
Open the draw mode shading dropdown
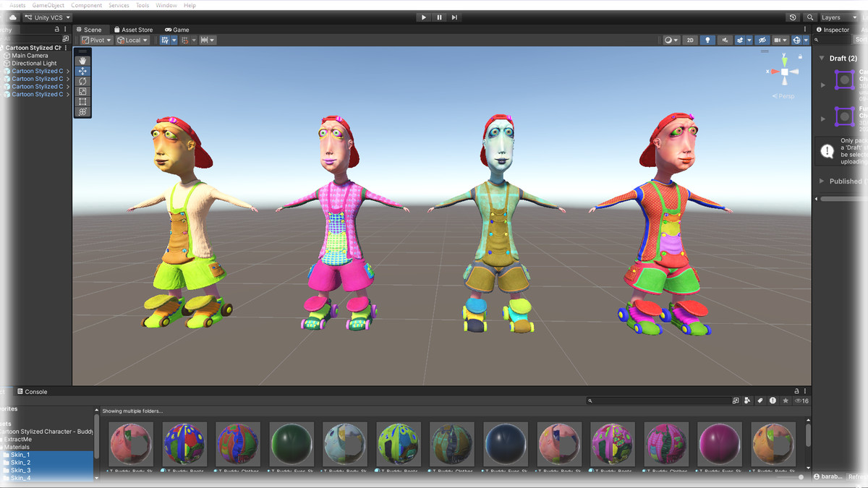671,40
